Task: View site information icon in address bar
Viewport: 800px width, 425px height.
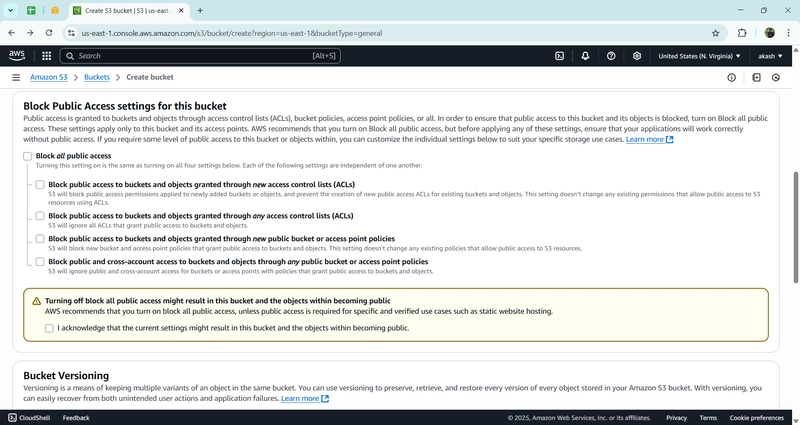Action: click(71, 33)
